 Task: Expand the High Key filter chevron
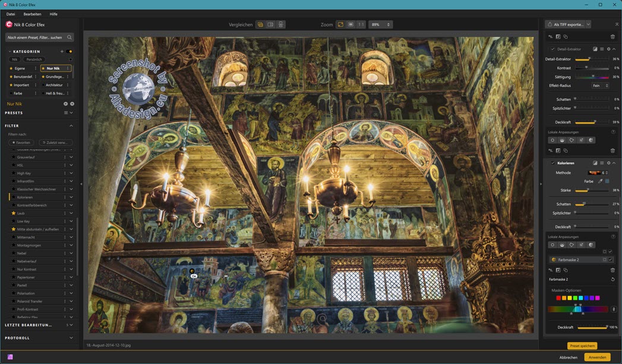coord(71,173)
